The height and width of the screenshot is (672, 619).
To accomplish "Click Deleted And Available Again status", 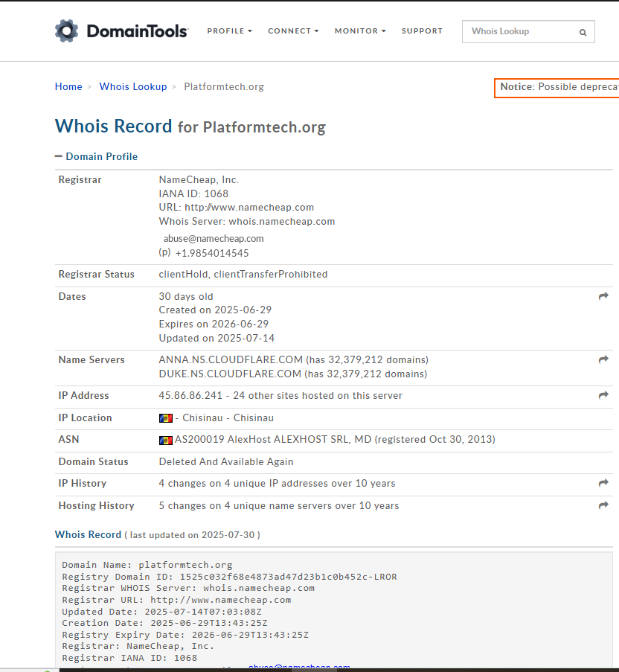I will tap(226, 461).
